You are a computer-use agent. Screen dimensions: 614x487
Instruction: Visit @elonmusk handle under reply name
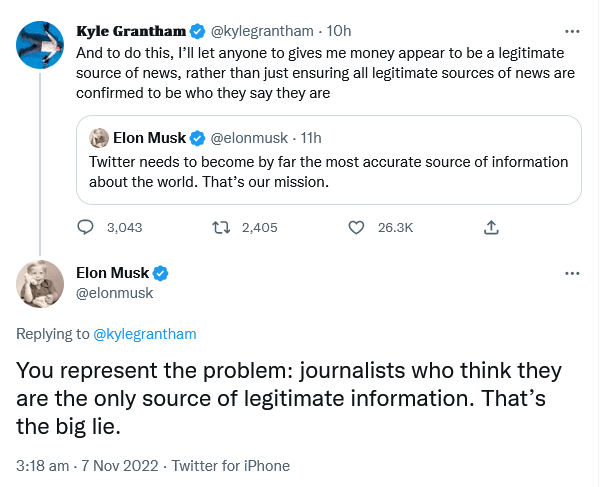[114, 293]
